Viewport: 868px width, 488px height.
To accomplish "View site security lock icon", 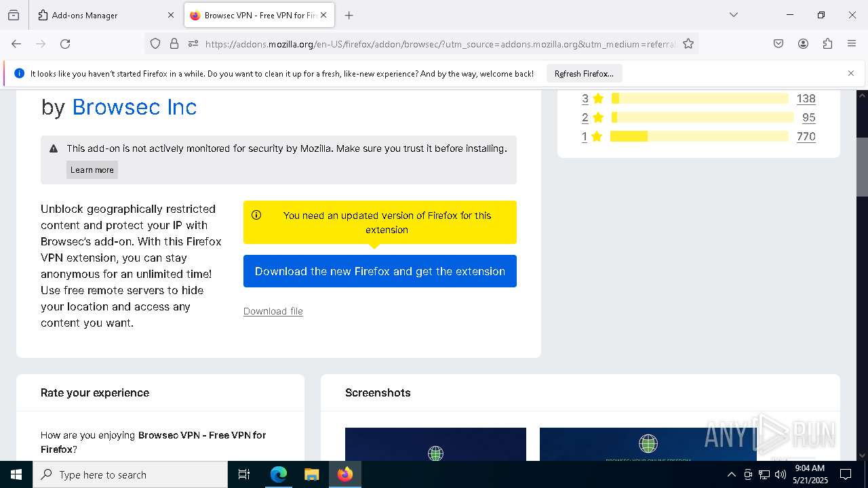I will pyautogui.click(x=174, y=43).
